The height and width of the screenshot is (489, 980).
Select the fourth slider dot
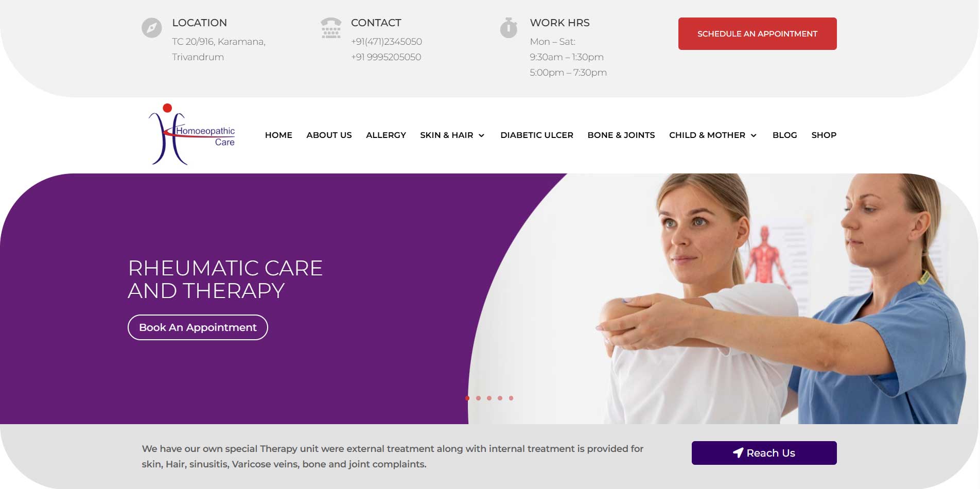click(x=500, y=398)
